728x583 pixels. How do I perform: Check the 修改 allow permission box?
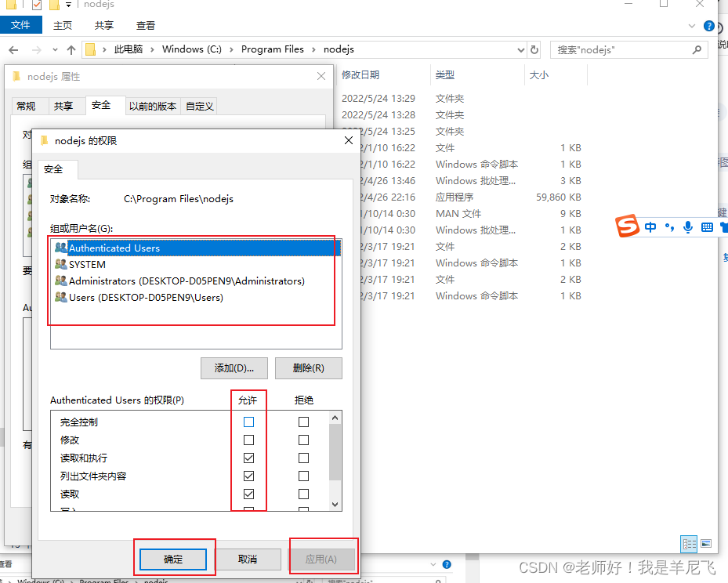click(248, 440)
